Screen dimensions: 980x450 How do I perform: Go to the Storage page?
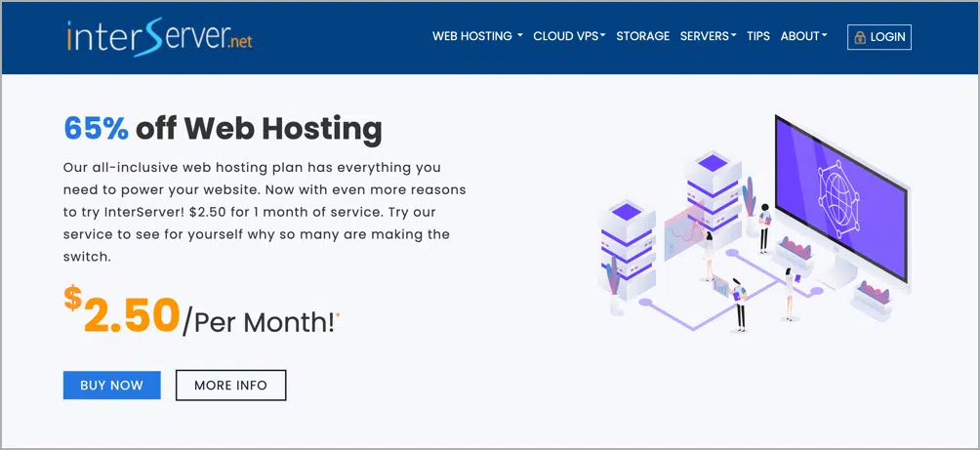click(x=642, y=36)
